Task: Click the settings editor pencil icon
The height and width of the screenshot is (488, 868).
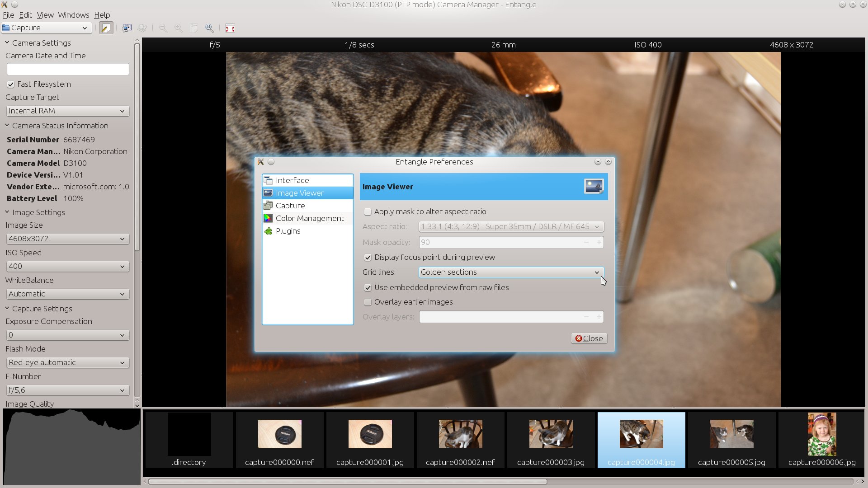Action: [x=106, y=28]
